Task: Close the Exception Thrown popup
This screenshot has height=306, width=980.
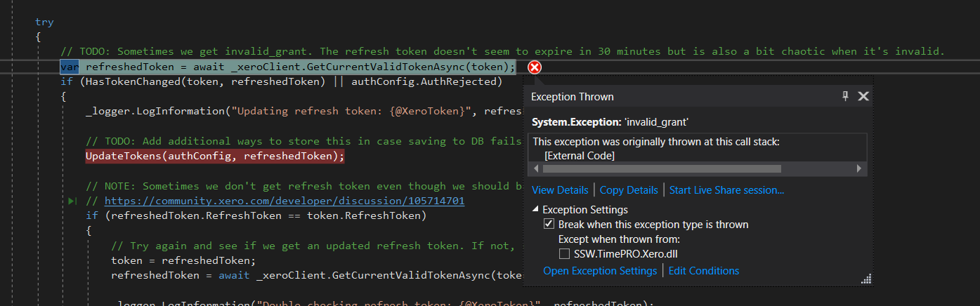Action: 863,96
